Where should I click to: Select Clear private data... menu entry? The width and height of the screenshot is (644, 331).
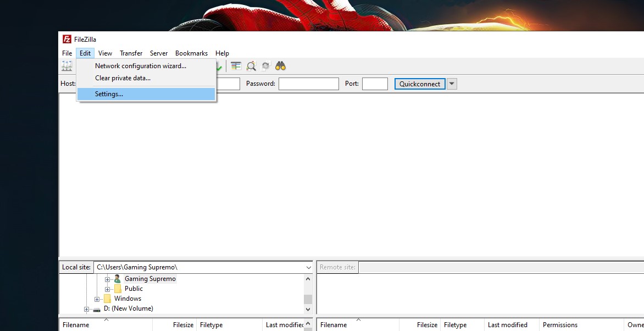pyautogui.click(x=123, y=78)
